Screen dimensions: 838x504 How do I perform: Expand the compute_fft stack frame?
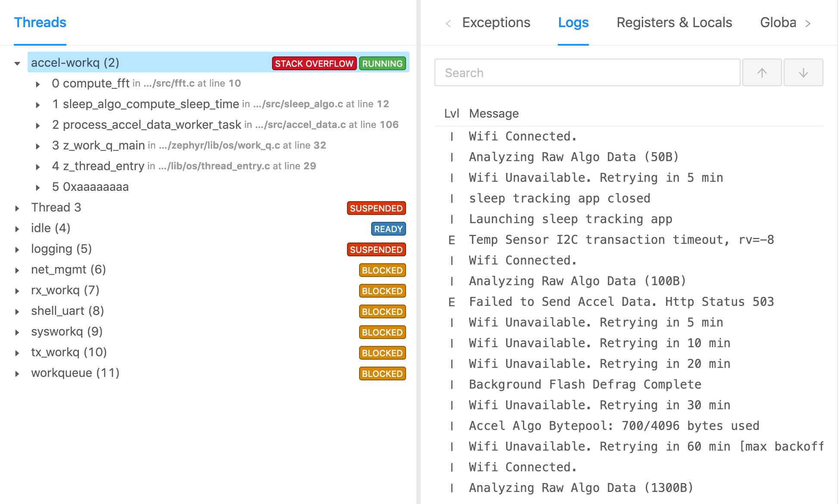pos(38,84)
